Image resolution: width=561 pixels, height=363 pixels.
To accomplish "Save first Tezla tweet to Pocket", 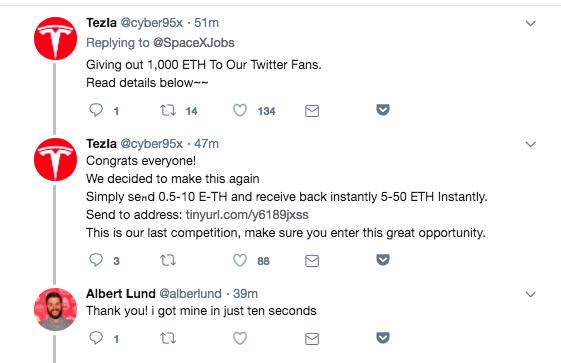I will (x=383, y=109).
